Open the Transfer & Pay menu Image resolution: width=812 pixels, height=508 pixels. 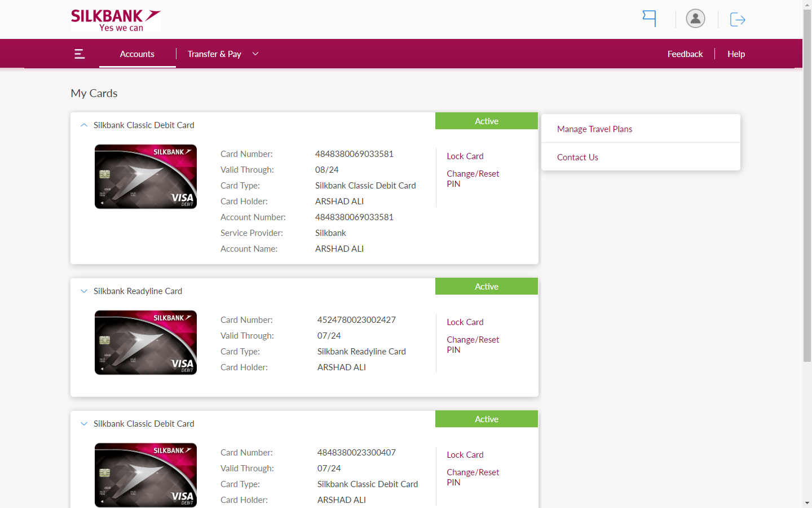coord(214,54)
